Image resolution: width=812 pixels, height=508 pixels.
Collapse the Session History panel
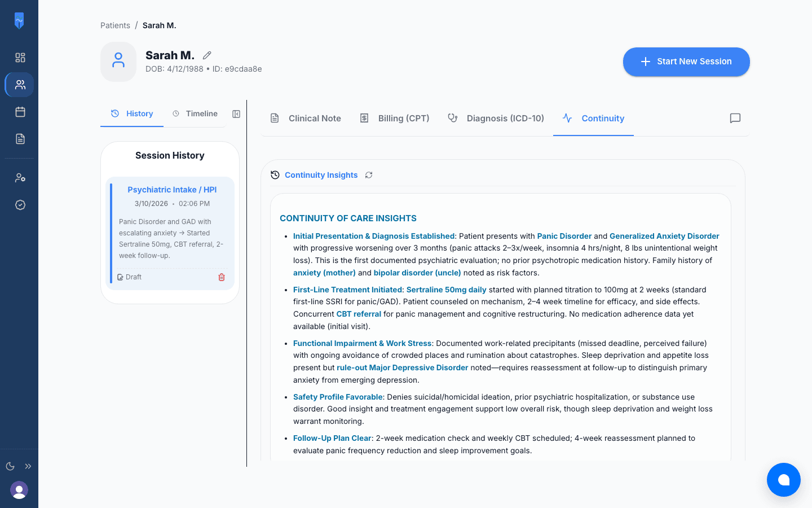click(x=236, y=113)
